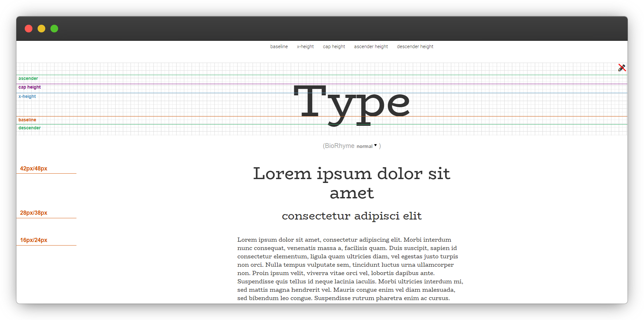Viewport: 644px width, 320px height.
Task: Select the blue x-height guide label
Action: click(x=27, y=96)
